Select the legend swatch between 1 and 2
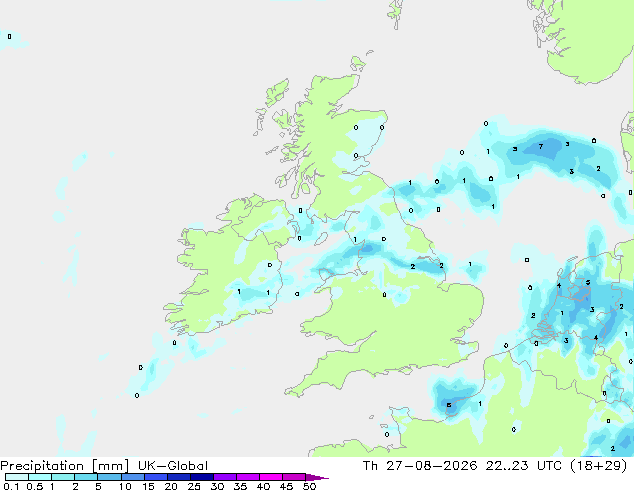634x490 pixels. click(63, 477)
